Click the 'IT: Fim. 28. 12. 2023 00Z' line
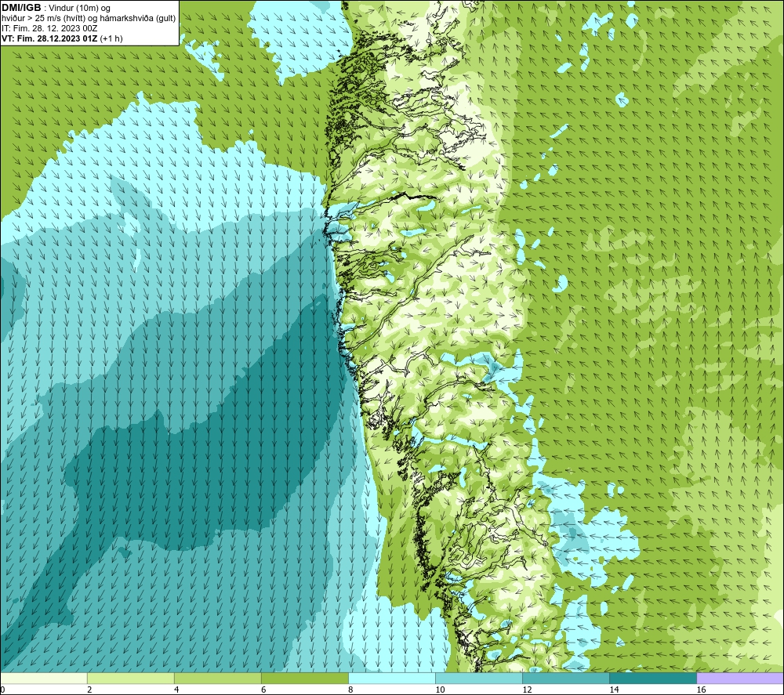Image resolution: width=784 pixels, height=695 pixels. [49, 28]
